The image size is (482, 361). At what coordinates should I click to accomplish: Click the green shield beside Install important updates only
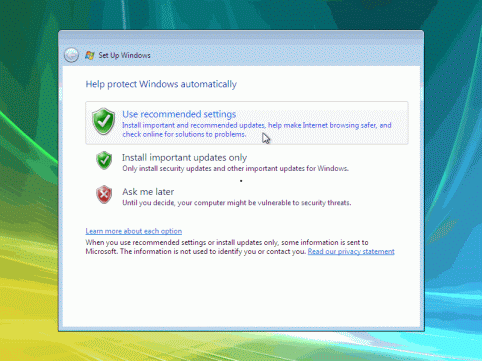(x=104, y=160)
